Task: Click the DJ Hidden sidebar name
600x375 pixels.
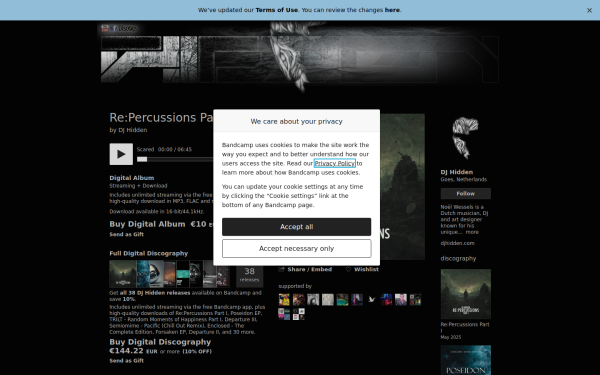Action: 457,172
